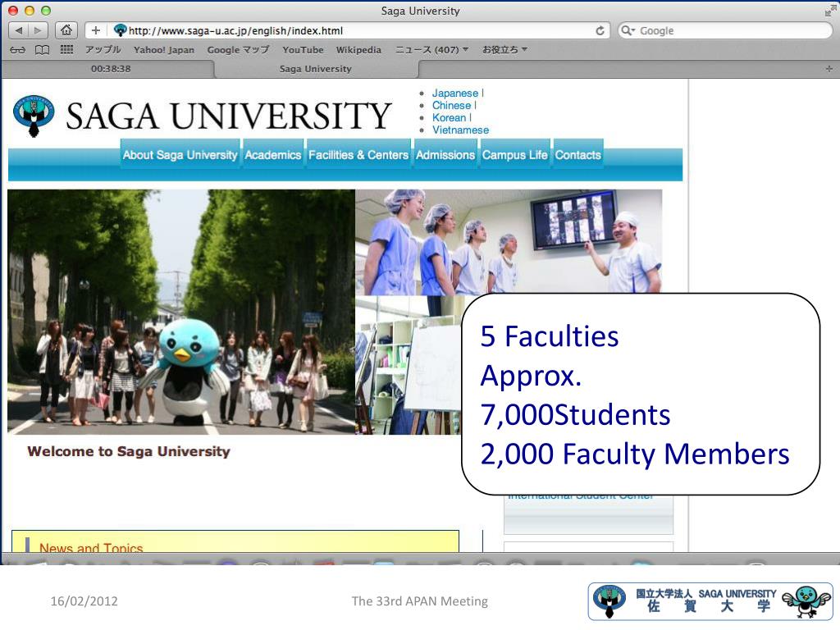
Task: Open About Saga University menu
Action: click(180, 155)
